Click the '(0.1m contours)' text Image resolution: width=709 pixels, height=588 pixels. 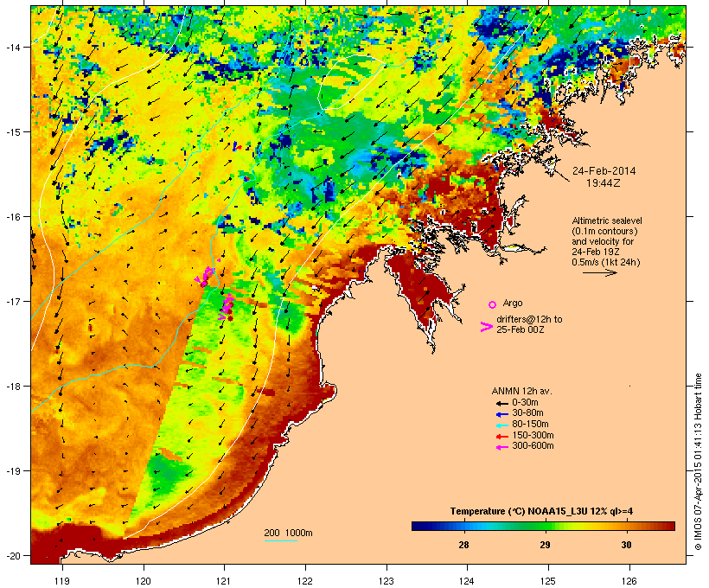click(604, 231)
